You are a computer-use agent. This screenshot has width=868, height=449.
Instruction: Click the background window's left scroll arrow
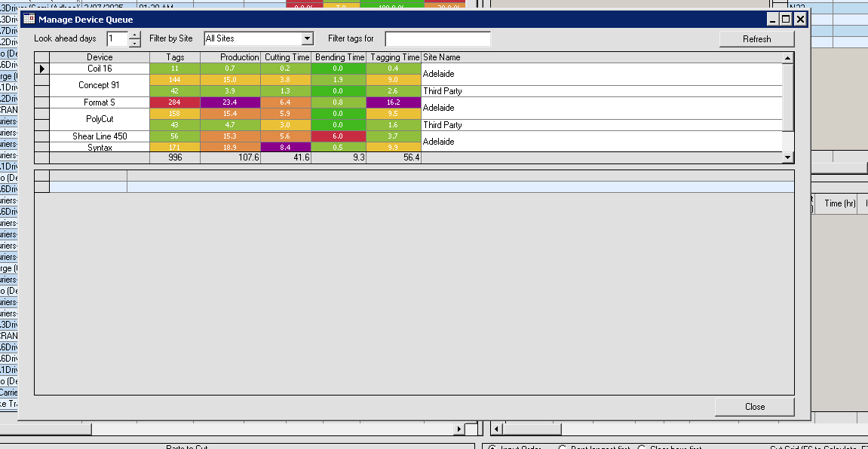coord(496,429)
